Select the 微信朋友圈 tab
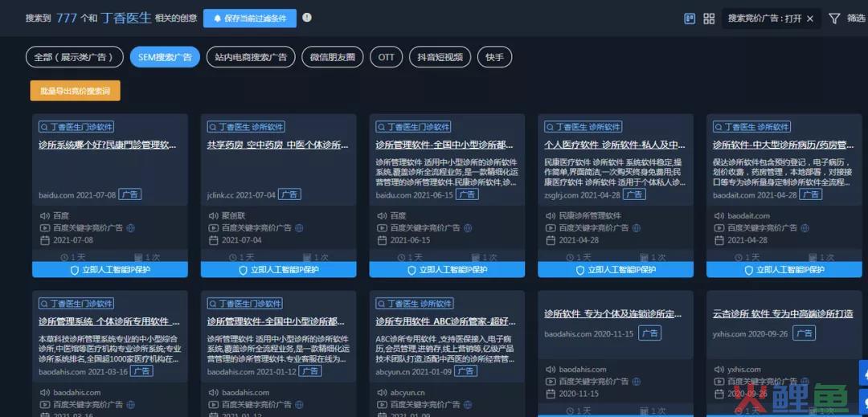The width and height of the screenshot is (868, 417). click(333, 57)
